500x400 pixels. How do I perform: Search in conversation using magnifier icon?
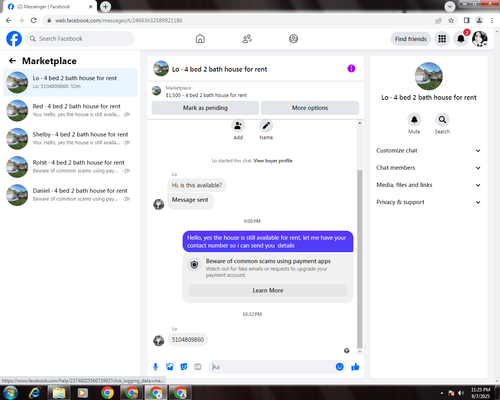pos(442,120)
